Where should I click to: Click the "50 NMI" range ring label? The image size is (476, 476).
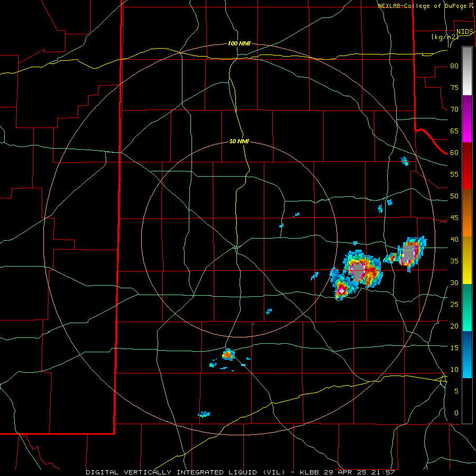(x=239, y=141)
